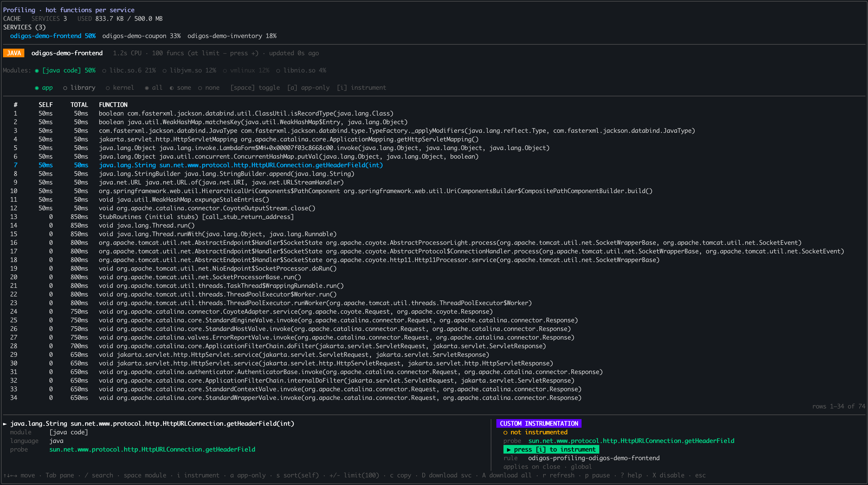Click the / search footer shortcut

coord(99,475)
